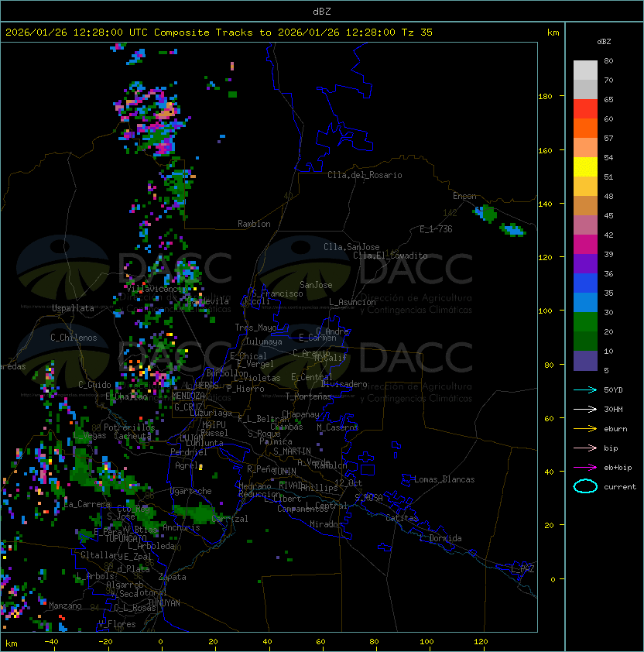Click the 'S_ROSA' place label
Image resolution: width=644 pixels, height=652 pixels.
368,498
